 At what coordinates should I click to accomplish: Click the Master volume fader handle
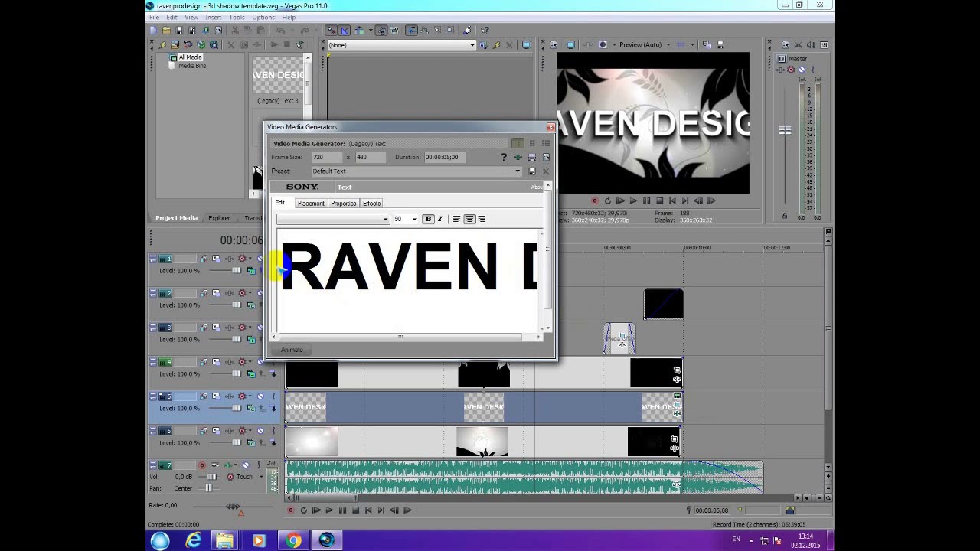pos(785,131)
